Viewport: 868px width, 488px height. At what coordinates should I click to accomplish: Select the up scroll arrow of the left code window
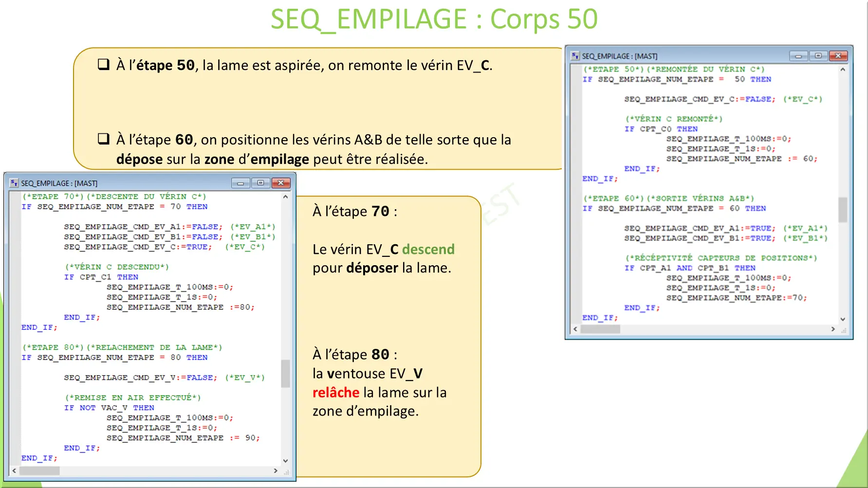tap(285, 197)
